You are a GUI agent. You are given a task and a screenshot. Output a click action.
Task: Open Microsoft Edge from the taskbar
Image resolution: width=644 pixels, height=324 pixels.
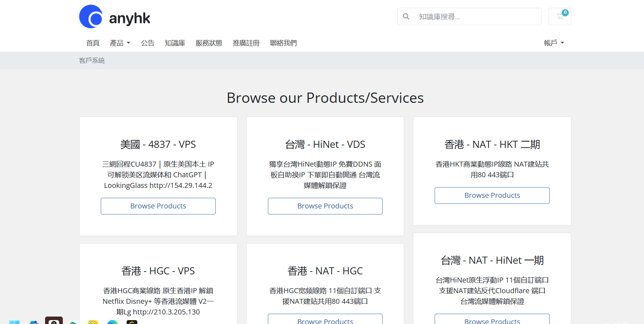coord(112,322)
